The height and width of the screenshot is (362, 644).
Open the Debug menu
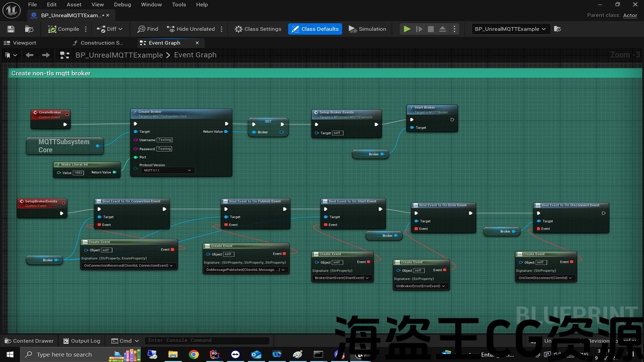click(122, 5)
